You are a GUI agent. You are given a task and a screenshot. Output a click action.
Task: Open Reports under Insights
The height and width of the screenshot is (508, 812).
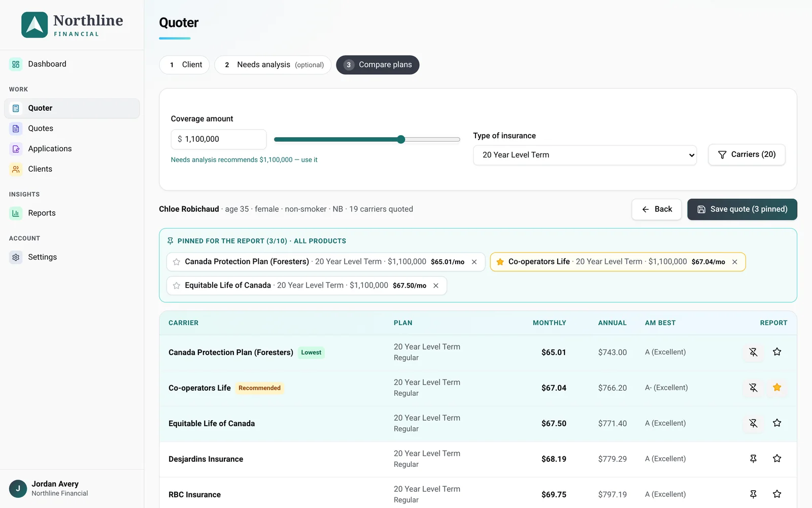72,213
